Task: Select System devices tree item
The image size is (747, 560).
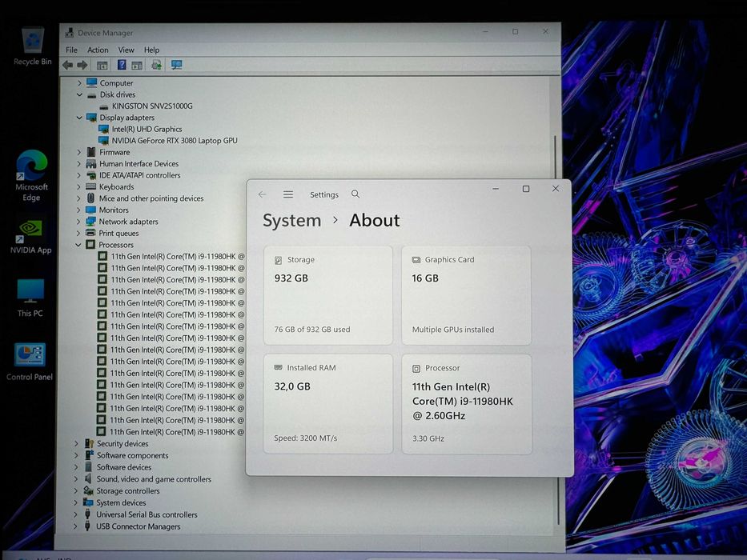Action: pyautogui.click(x=121, y=503)
